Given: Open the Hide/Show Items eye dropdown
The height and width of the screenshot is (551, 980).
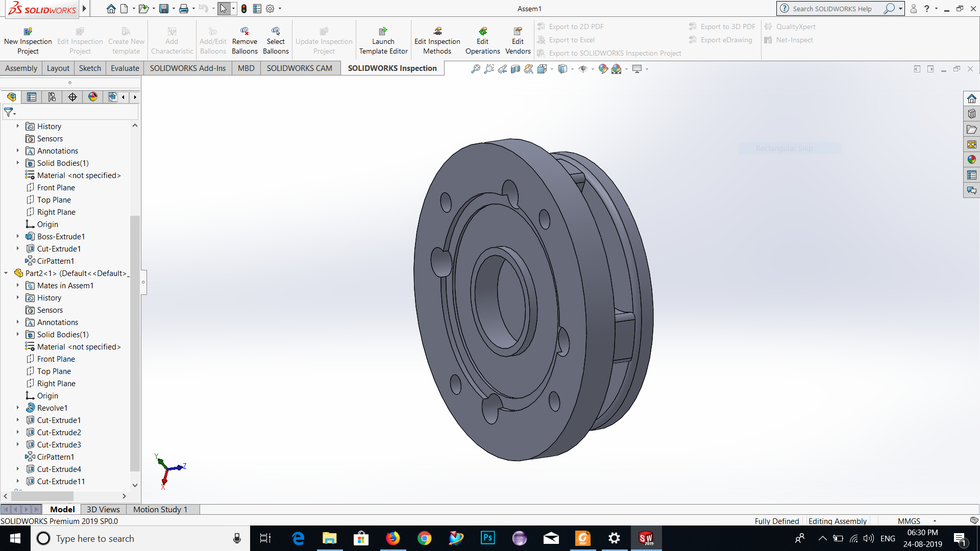Looking at the screenshot, I should (x=592, y=69).
